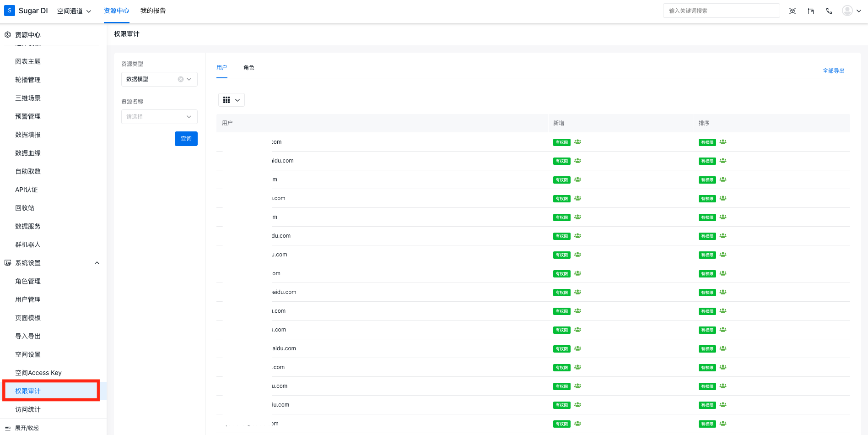Open the grid column selector dropdown
The height and width of the screenshot is (435, 868).
pos(232,100)
